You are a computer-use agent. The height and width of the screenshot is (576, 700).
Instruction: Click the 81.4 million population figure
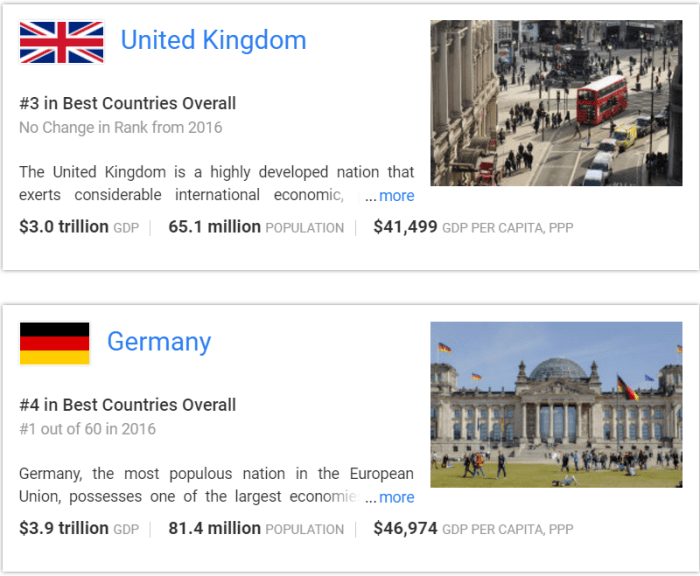(x=214, y=528)
